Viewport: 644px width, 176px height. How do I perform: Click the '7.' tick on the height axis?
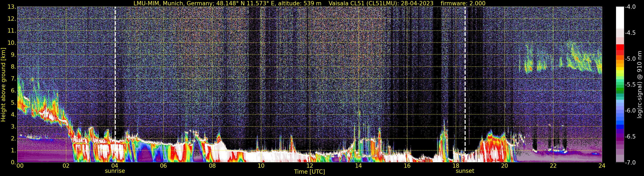coord(13,79)
